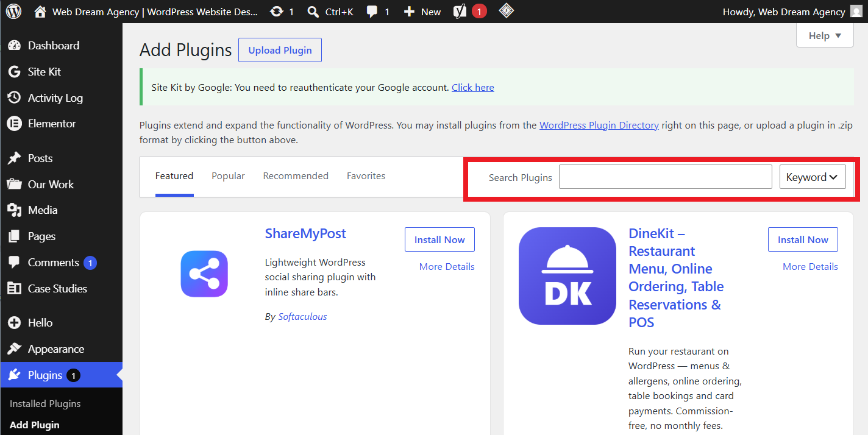Switch to the Featured tab

click(174, 176)
